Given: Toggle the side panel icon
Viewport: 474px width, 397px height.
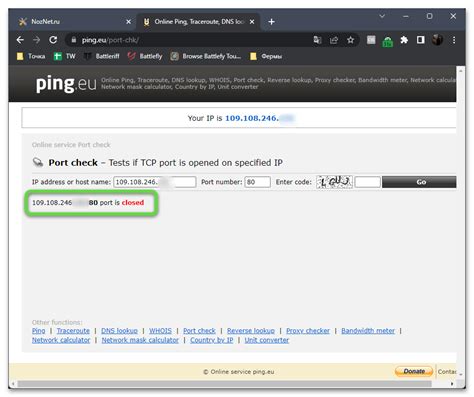Looking at the screenshot, I should tap(420, 40).
